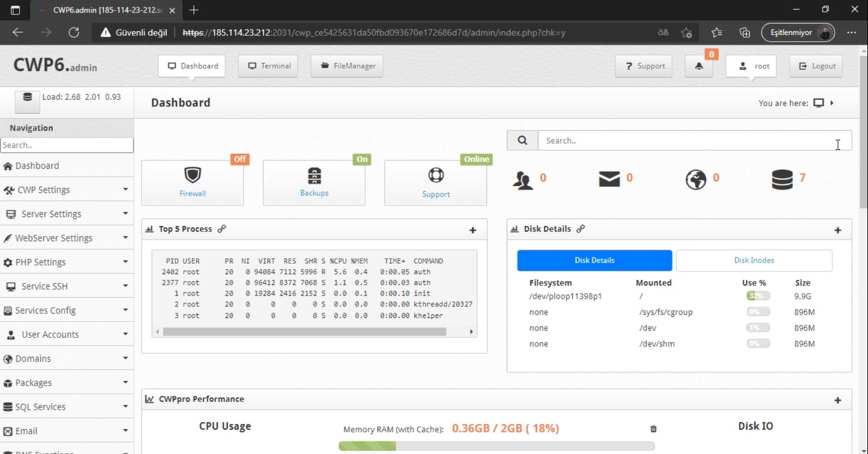This screenshot has height=454, width=868.
Task: Click the CWP6.admin logo
Action: [55, 65]
